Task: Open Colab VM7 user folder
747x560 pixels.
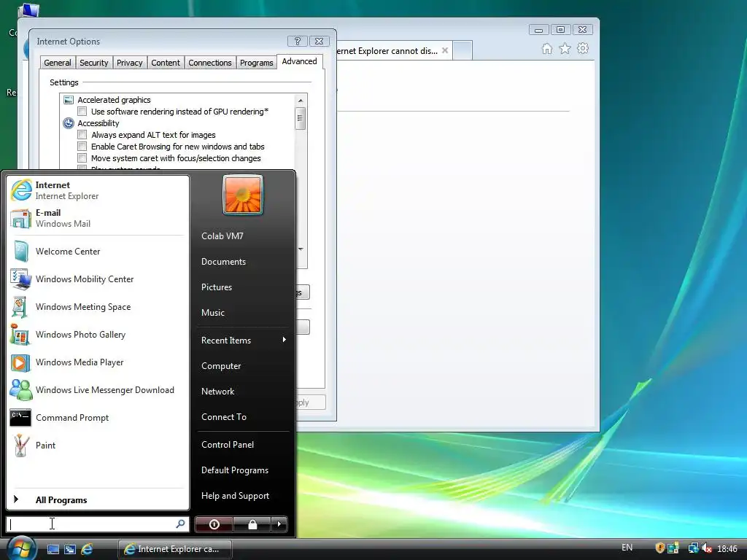Action: (243, 236)
